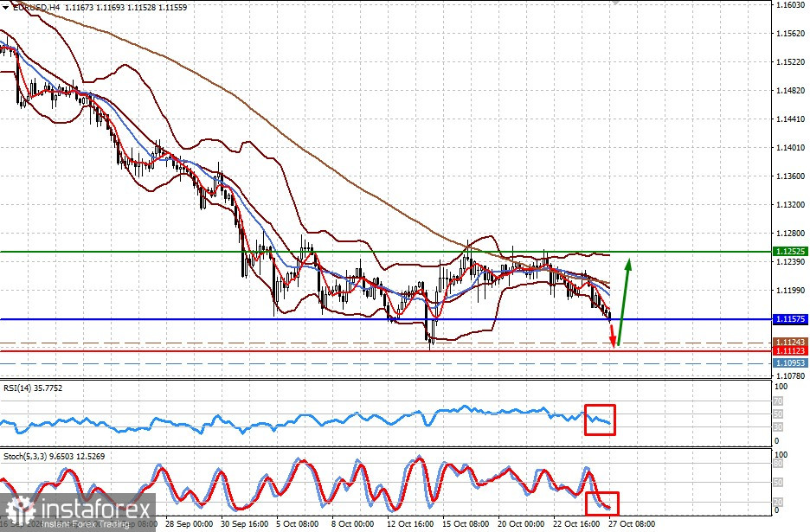
Task: Click the 1.12800 price axis value
Action: pos(791,234)
